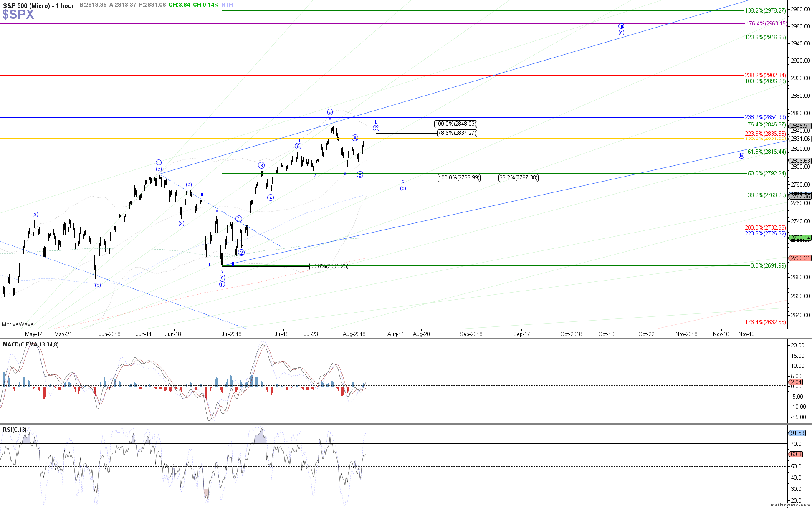Click the ask value A:2813.37 in header
812x508 pixels.
click(123, 5)
